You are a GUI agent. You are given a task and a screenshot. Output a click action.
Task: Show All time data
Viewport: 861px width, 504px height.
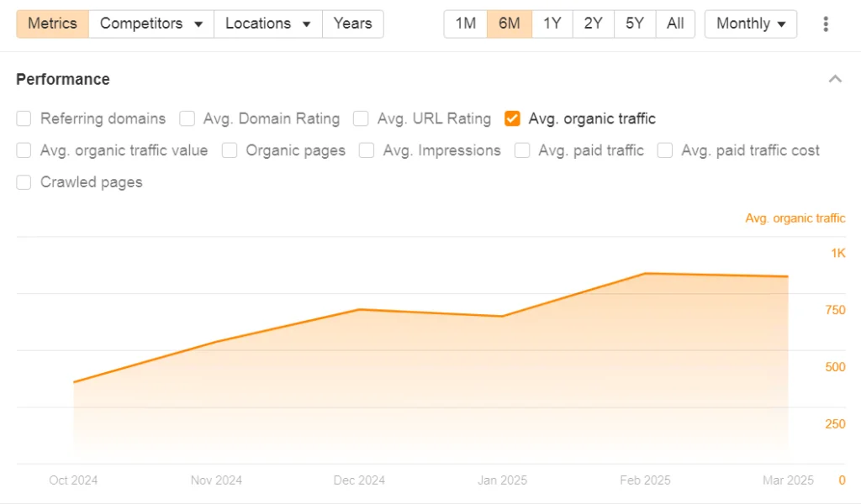click(675, 24)
